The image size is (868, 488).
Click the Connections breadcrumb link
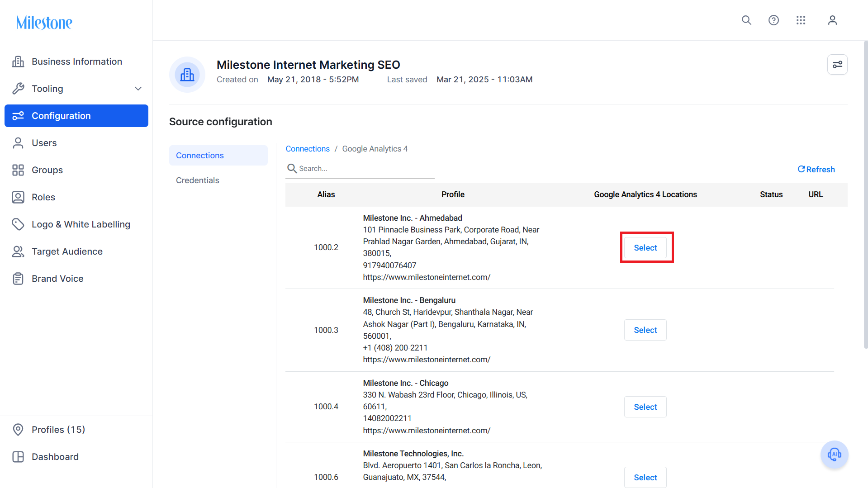pyautogui.click(x=308, y=149)
